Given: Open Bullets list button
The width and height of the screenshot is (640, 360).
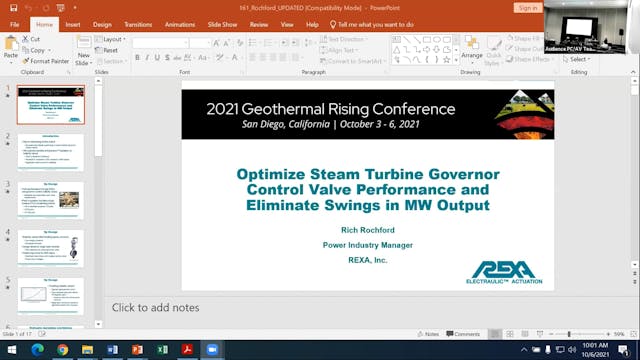Looking at the screenshot, I should click(254, 43).
